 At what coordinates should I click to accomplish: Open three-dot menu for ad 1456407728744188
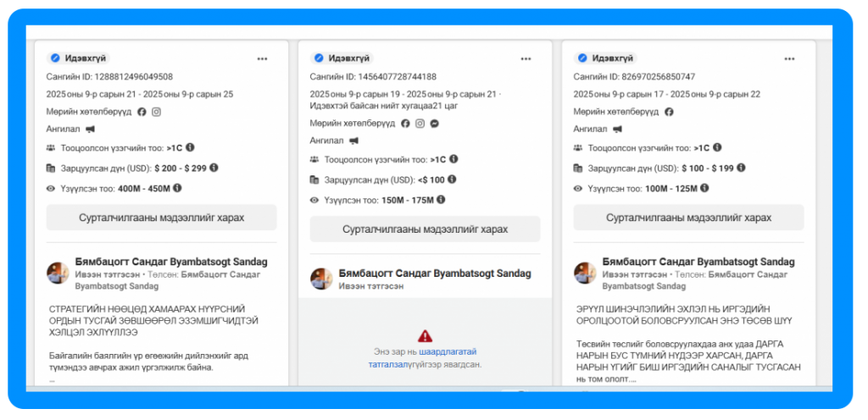pos(526,58)
